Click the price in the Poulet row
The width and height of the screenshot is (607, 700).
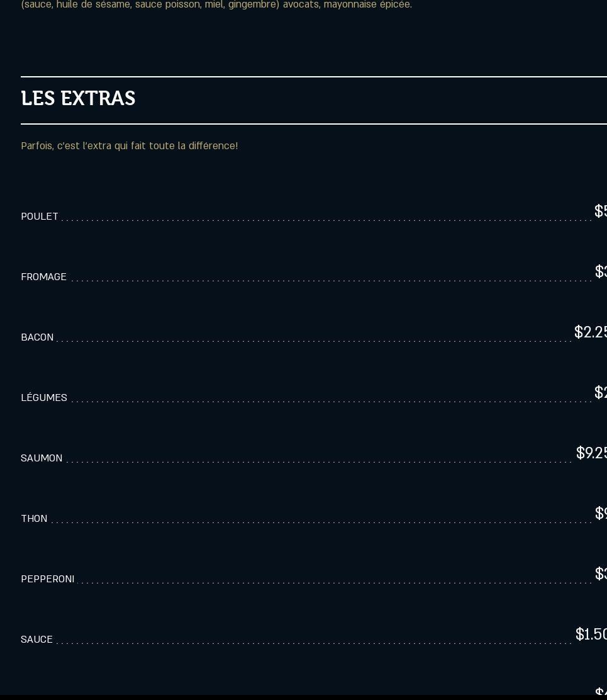pos(600,212)
